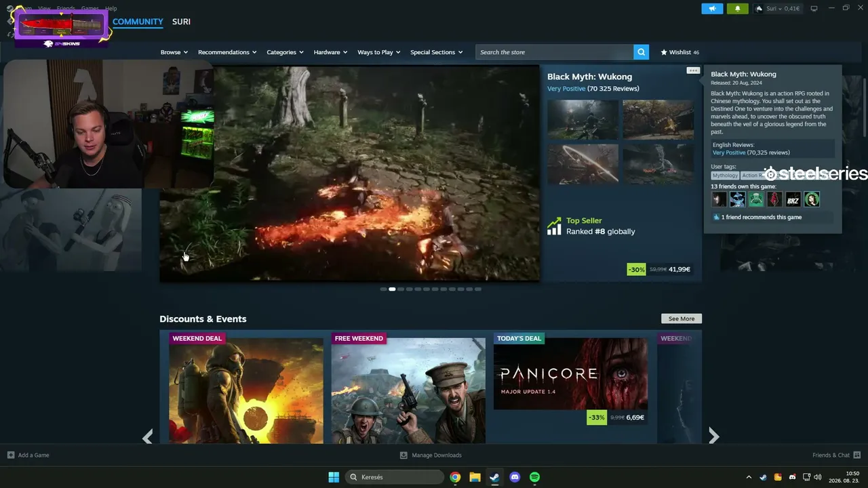This screenshot has width=868, height=488.
Task: Switch to the COMMUNITY tab
Action: 138,22
